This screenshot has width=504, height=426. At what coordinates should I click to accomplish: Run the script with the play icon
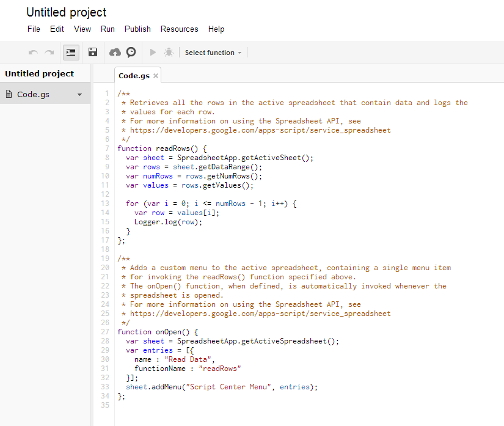152,52
